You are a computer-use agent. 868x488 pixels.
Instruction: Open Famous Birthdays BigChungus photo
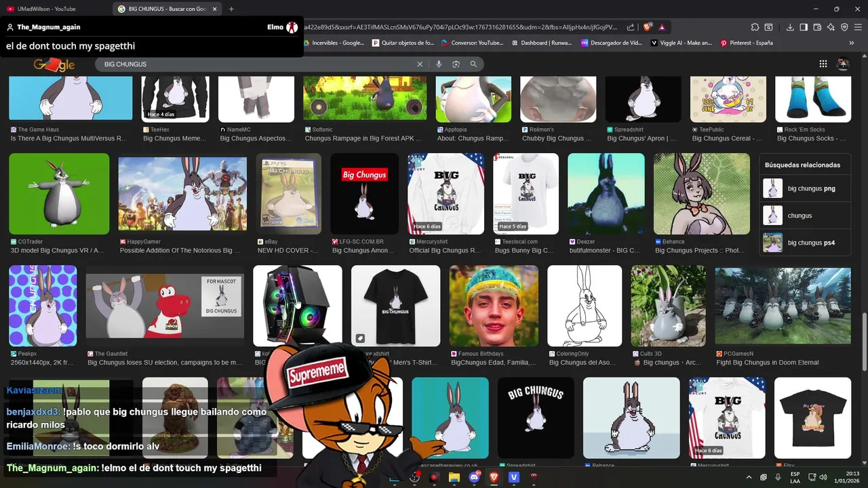coord(494,306)
